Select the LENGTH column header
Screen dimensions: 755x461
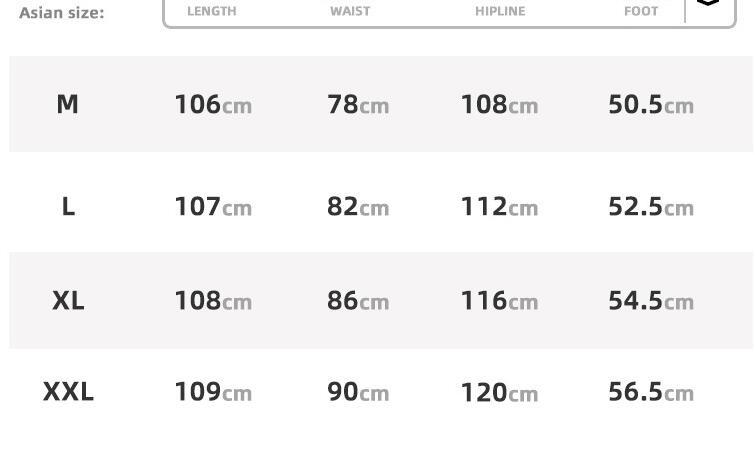(212, 11)
